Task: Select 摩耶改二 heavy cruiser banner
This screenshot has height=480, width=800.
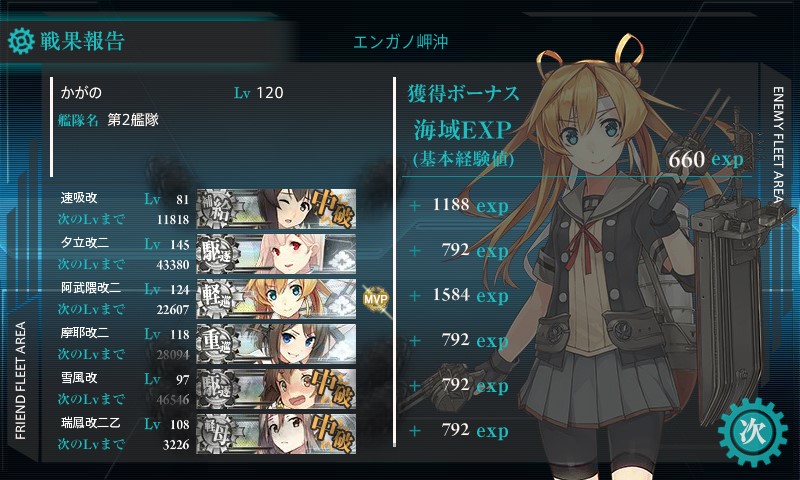Action: [276, 343]
